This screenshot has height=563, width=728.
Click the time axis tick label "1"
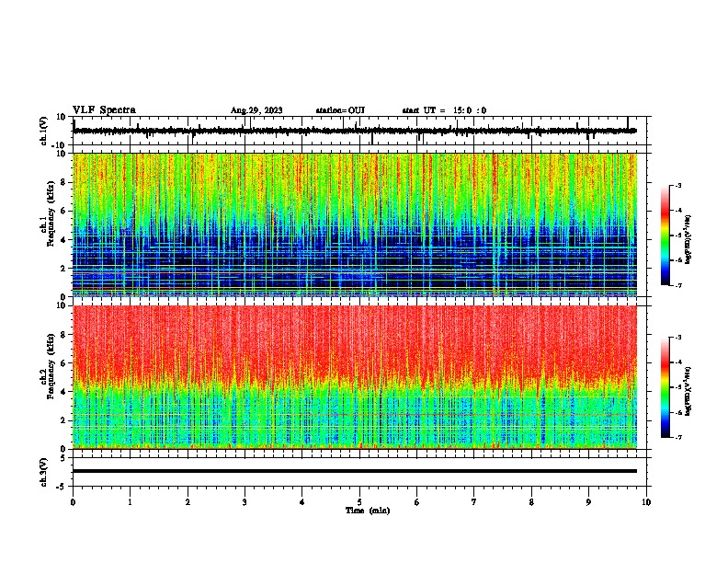point(130,502)
